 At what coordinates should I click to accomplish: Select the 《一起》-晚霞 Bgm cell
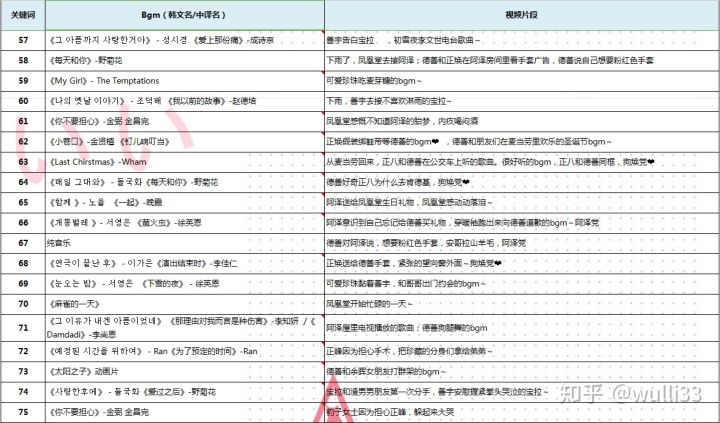(185, 203)
